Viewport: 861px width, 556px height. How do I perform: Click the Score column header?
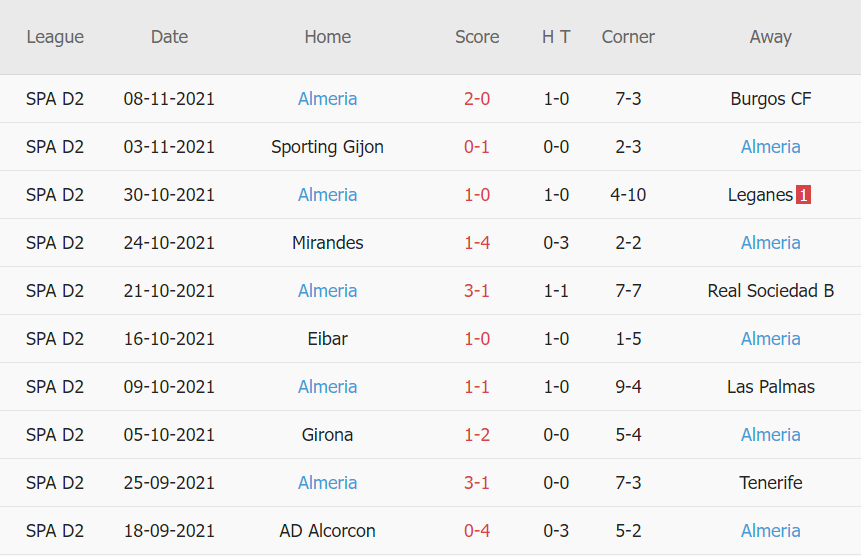pyautogui.click(x=477, y=37)
